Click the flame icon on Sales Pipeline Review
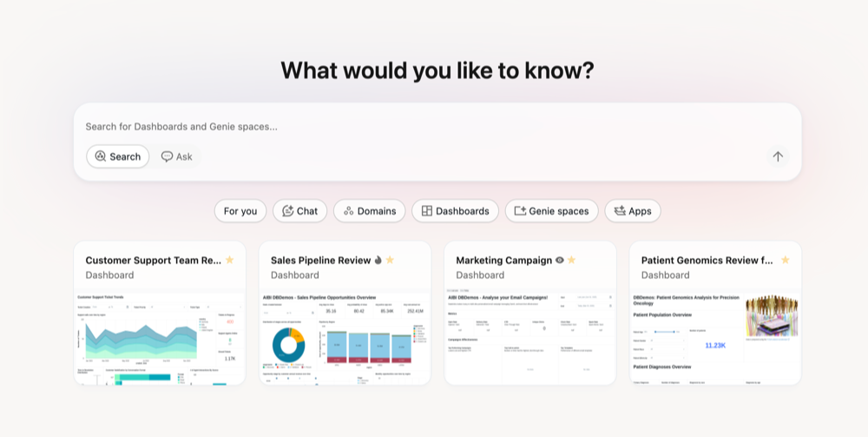 click(x=378, y=260)
